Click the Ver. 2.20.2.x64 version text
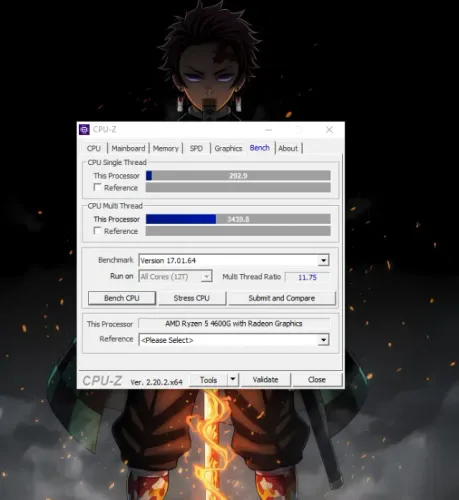The height and width of the screenshot is (500, 459). point(156,382)
